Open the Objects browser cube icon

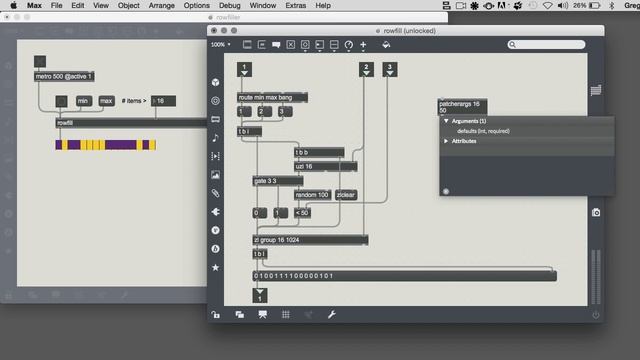coord(216,82)
